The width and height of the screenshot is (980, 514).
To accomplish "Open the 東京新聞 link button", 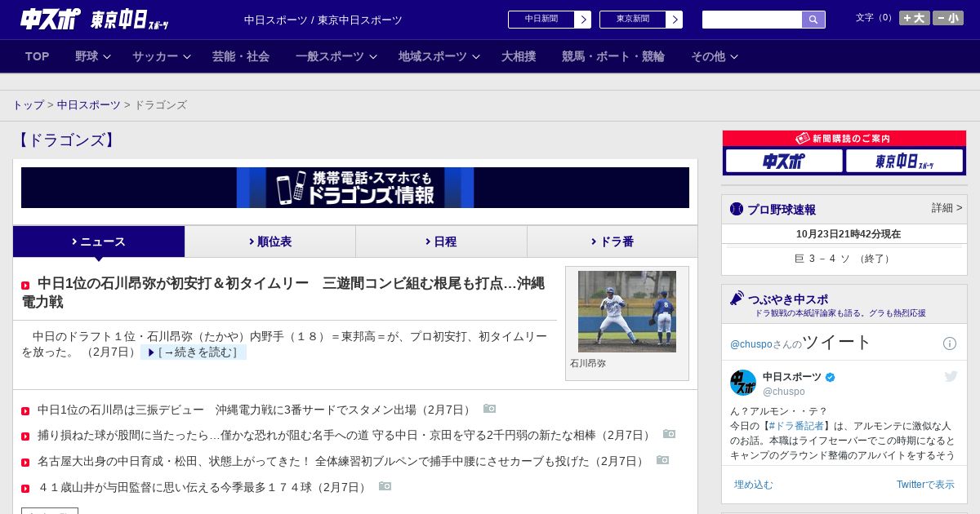I will [633, 20].
